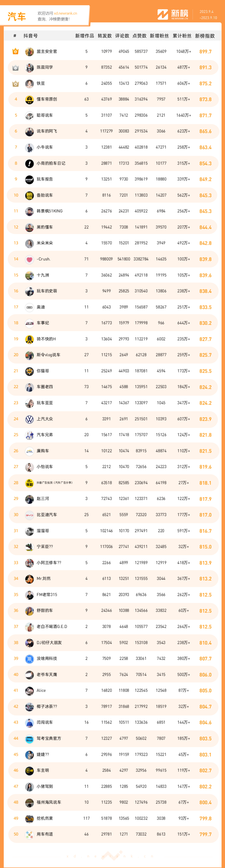Viewport: 225px width, 868px height.
Task: Open the xd.newrank.cn link
Action: tap(66, 14)
